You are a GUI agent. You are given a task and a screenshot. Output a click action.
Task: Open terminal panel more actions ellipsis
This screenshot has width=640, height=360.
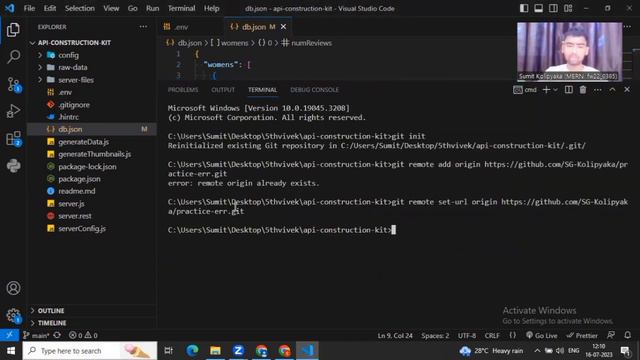pos(598,90)
